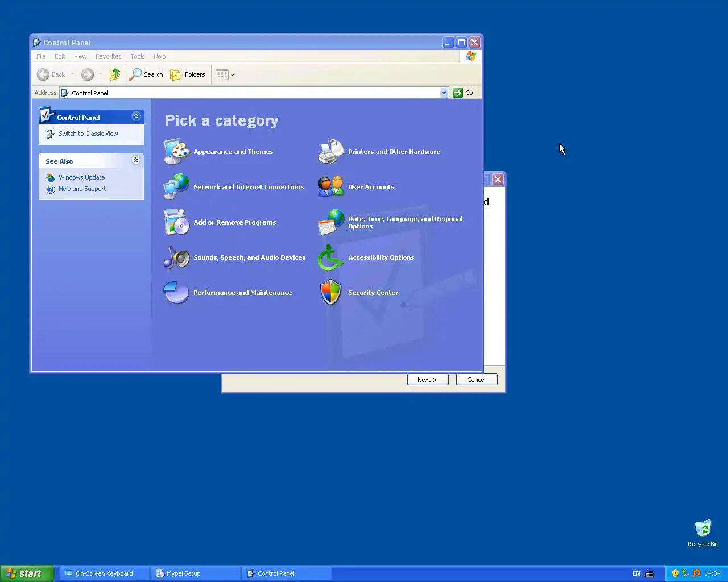
Task: Go up one folder level with the Up icon
Action: (x=115, y=74)
